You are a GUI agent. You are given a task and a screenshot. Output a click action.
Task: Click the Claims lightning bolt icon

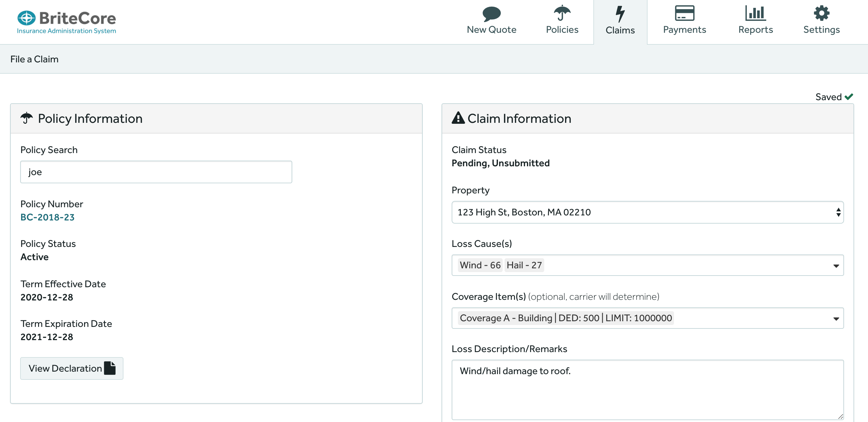coord(620,14)
